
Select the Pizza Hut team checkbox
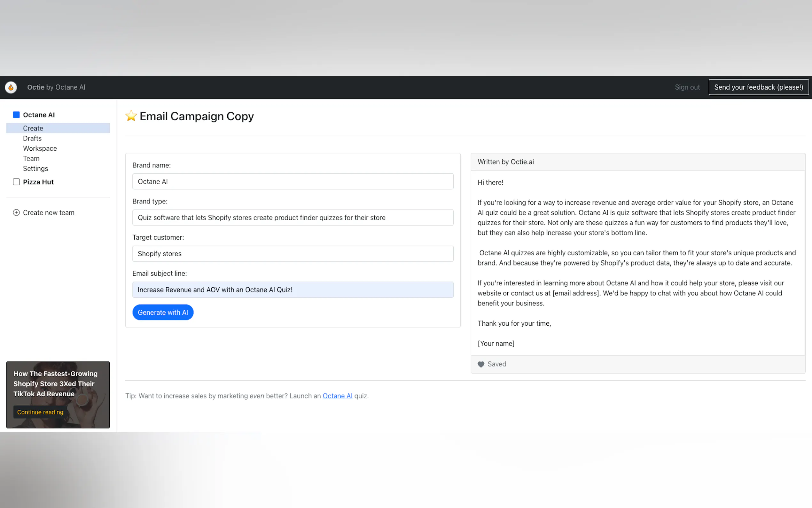pos(16,182)
